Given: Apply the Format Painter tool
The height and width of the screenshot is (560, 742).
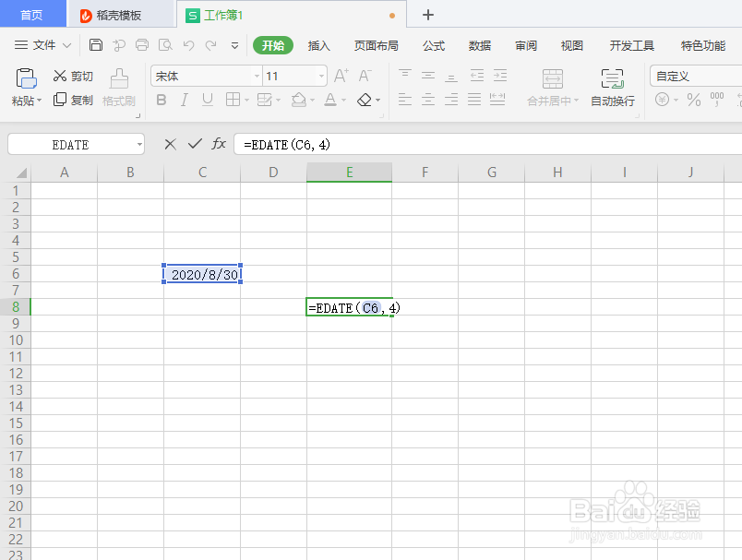Looking at the screenshot, I should (x=119, y=88).
